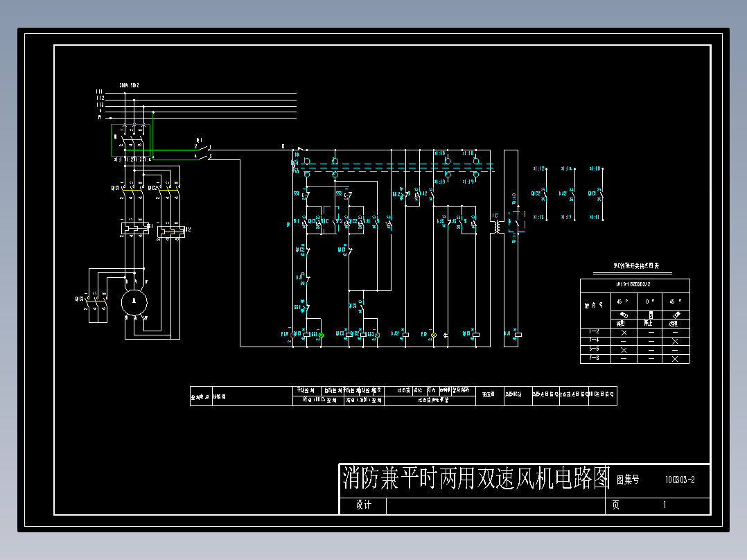This screenshot has height=560, width=747.
Task: Select the QAC2 contactor main contacts
Action: (168, 190)
